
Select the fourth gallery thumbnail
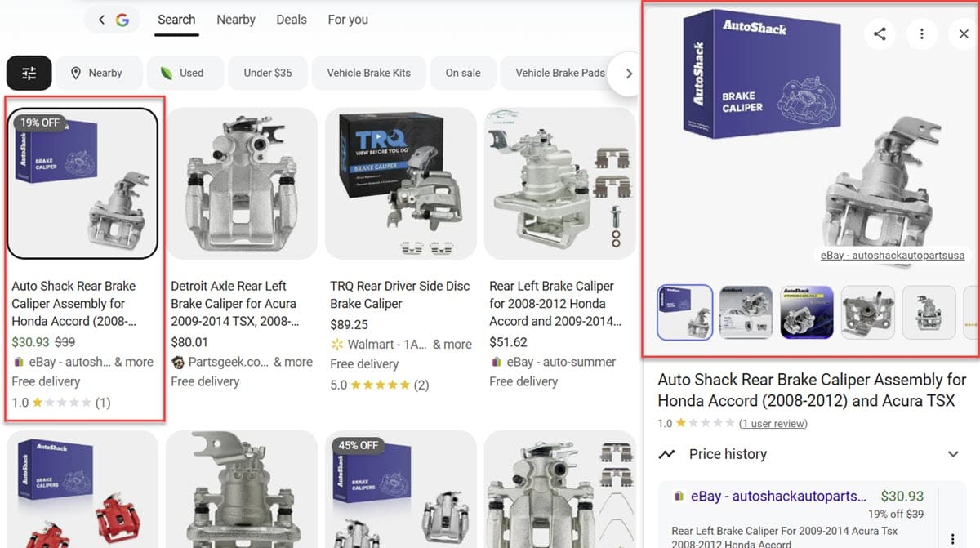pos(868,312)
